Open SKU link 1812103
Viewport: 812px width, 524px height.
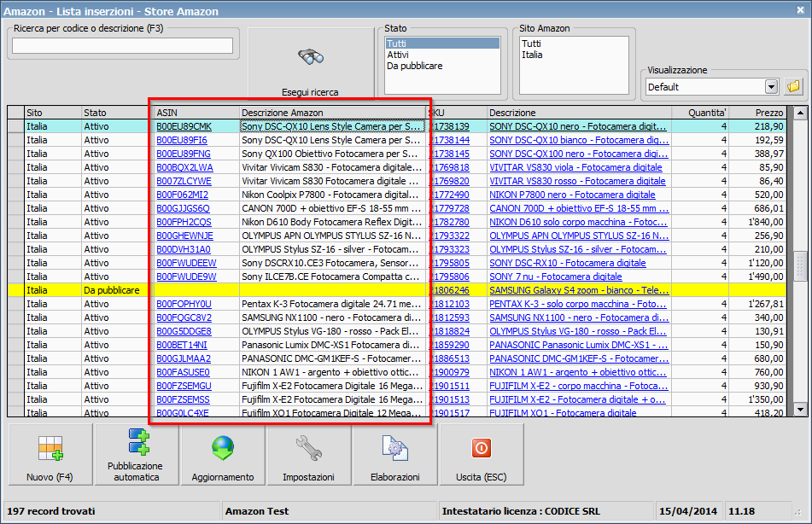pos(449,304)
